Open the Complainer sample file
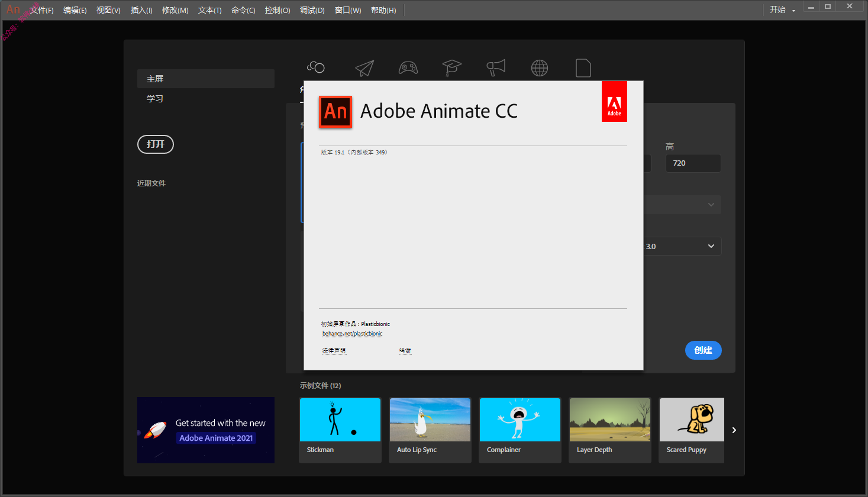Image resolution: width=868 pixels, height=497 pixels. [520, 430]
